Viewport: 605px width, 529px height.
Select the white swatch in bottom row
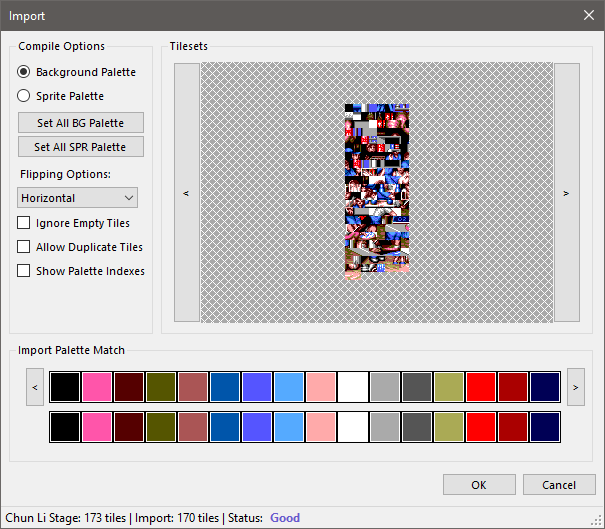pos(353,427)
